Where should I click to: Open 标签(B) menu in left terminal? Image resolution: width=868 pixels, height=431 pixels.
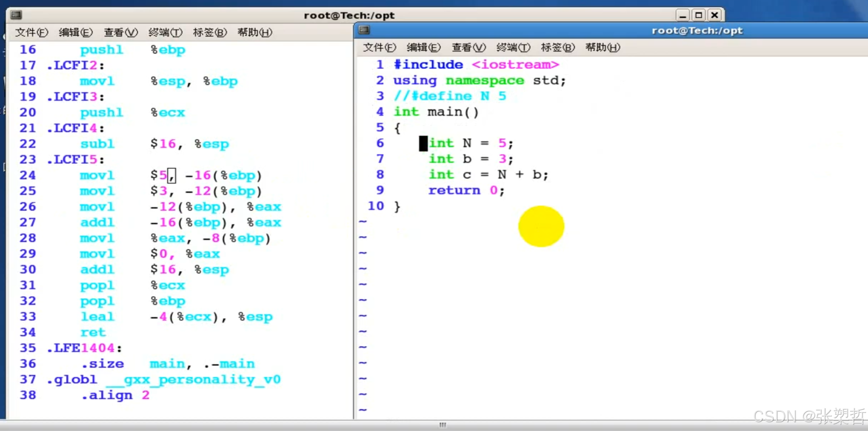[210, 33]
